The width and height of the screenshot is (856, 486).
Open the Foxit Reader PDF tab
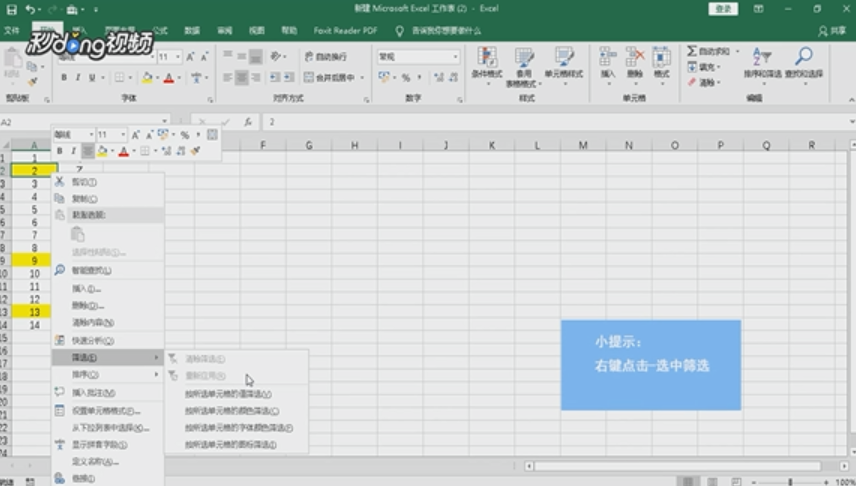point(345,31)
